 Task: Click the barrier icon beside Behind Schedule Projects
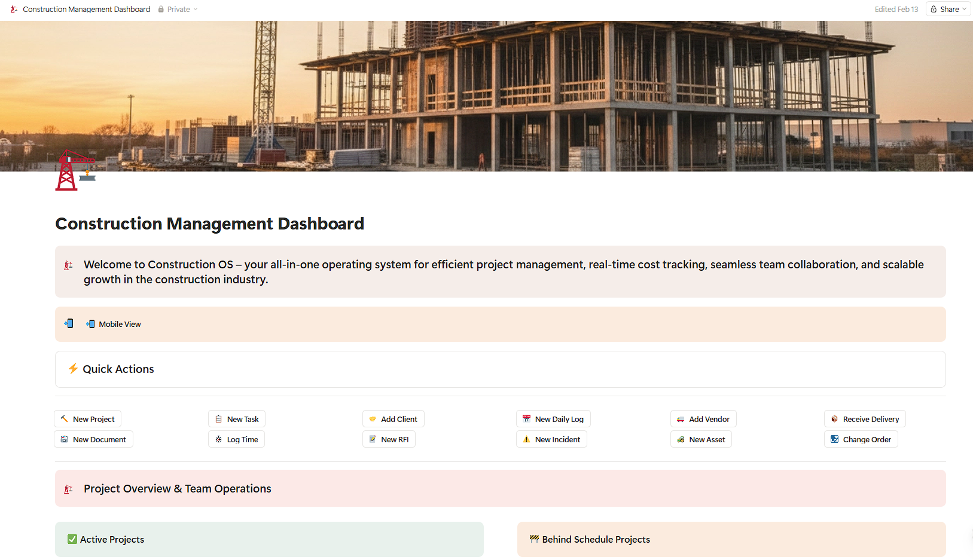coord(534,539)
